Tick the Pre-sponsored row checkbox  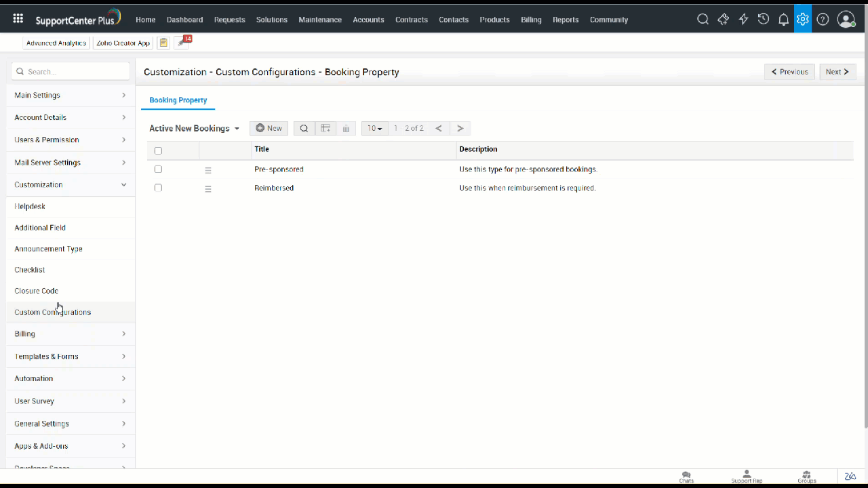[x=158, y=169]
